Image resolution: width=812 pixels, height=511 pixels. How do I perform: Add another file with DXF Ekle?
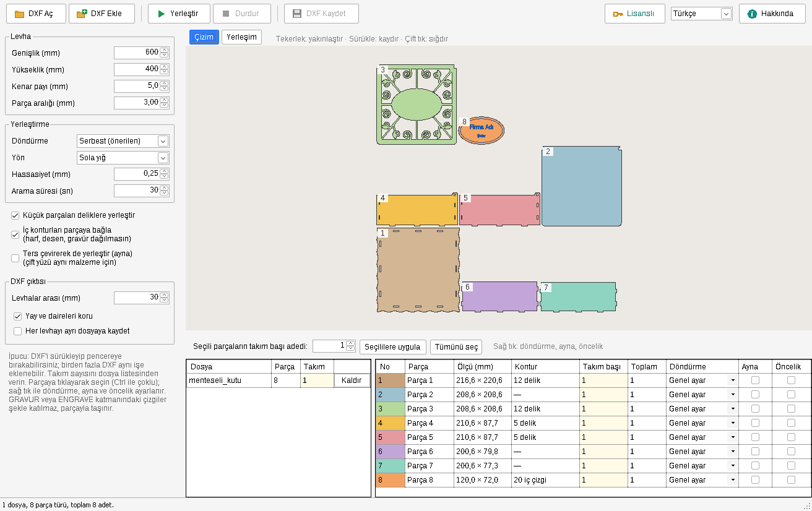tap(101, 14)
